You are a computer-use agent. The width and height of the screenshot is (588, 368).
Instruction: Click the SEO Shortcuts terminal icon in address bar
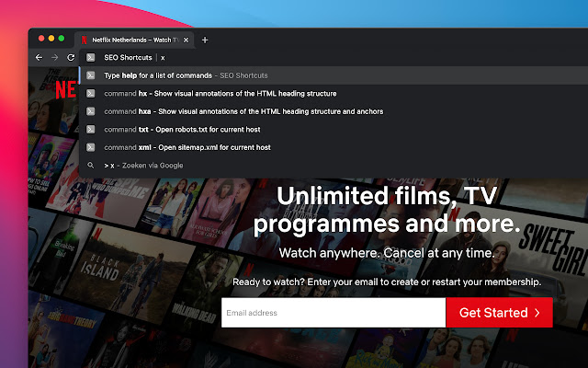(x=90, y=57)
